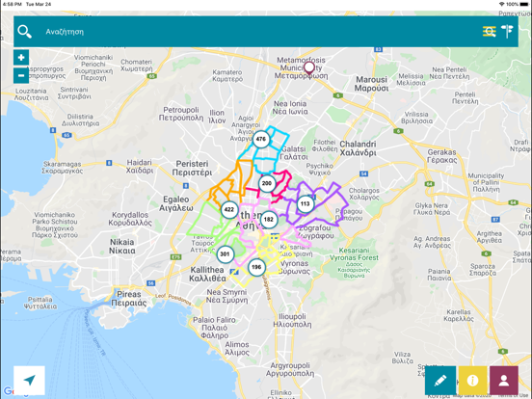This screenshot has height=399, width=532.
Task: Tap the Vrilissia map label
Action: pyautogui.click(x=416, y=118)
